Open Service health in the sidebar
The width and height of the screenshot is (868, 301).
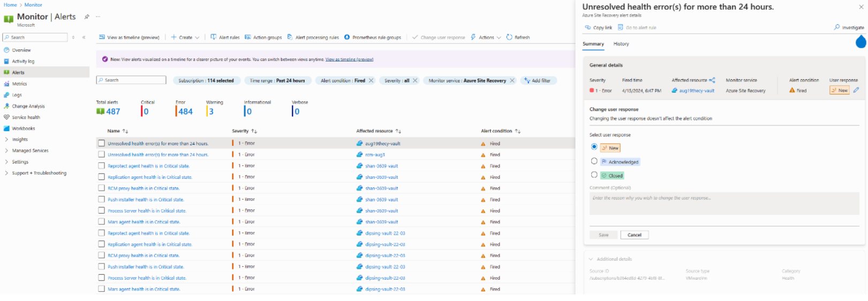(26, 117)
